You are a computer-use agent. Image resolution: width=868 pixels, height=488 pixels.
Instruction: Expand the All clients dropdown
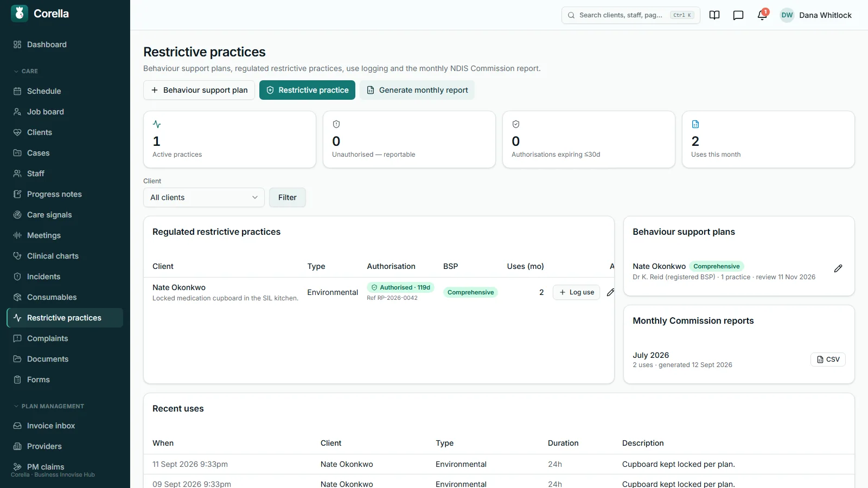coord(204,197)
